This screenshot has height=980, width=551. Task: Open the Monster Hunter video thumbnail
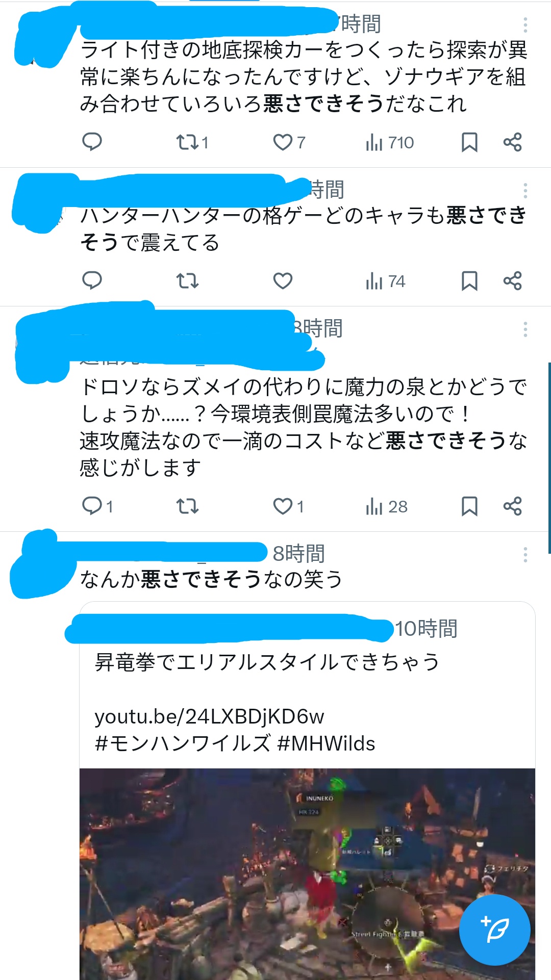[307, 874]
